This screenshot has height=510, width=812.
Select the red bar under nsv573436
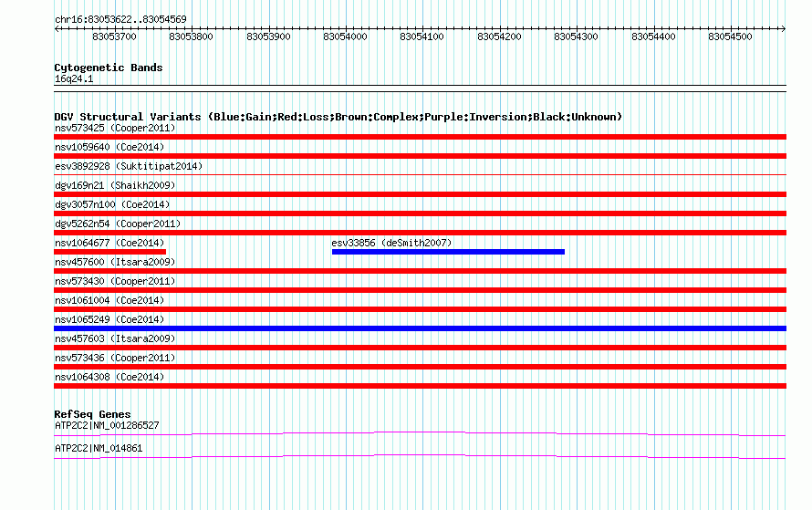pyautogui.click(x=420, y=367)
